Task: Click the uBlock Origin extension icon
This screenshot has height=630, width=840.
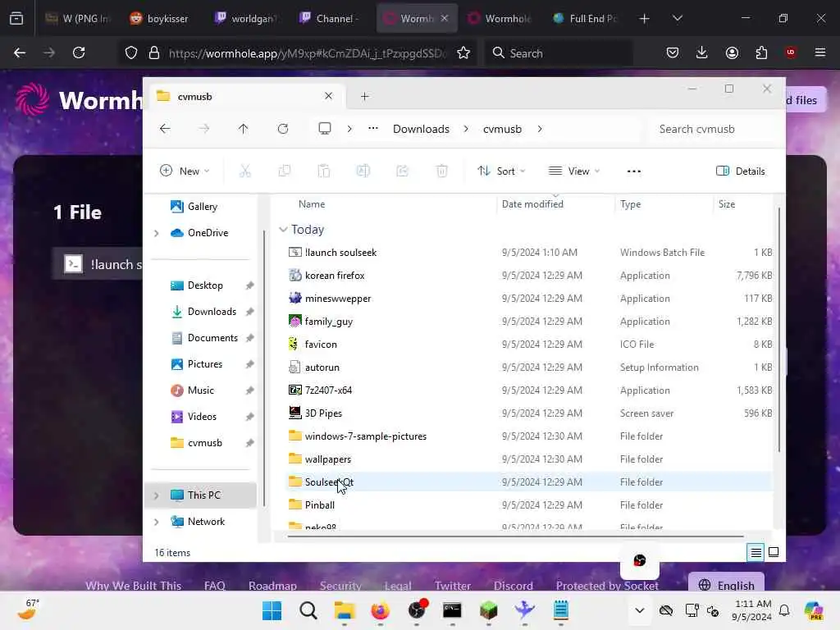Action: point(791,52)
